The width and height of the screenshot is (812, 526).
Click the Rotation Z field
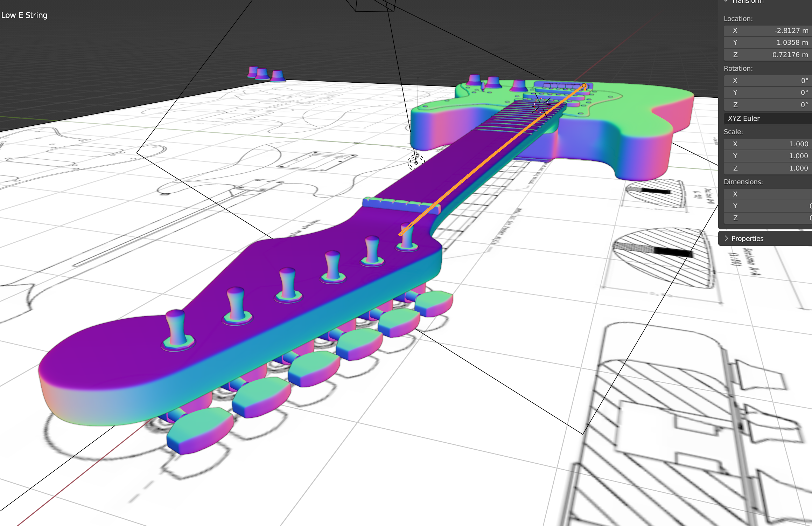767,105
